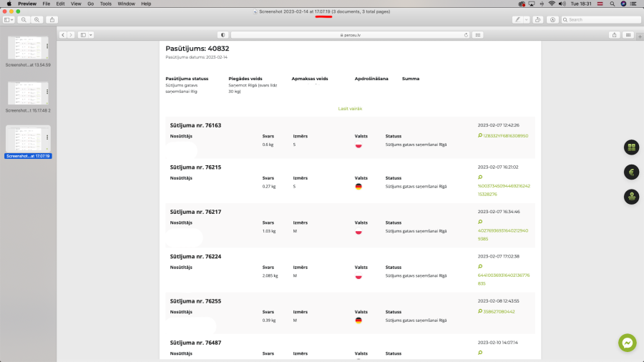Select the Screenshot at 15.17.48 thumbnail
Screen dimensions: 644x362
(x=28, y=94)
